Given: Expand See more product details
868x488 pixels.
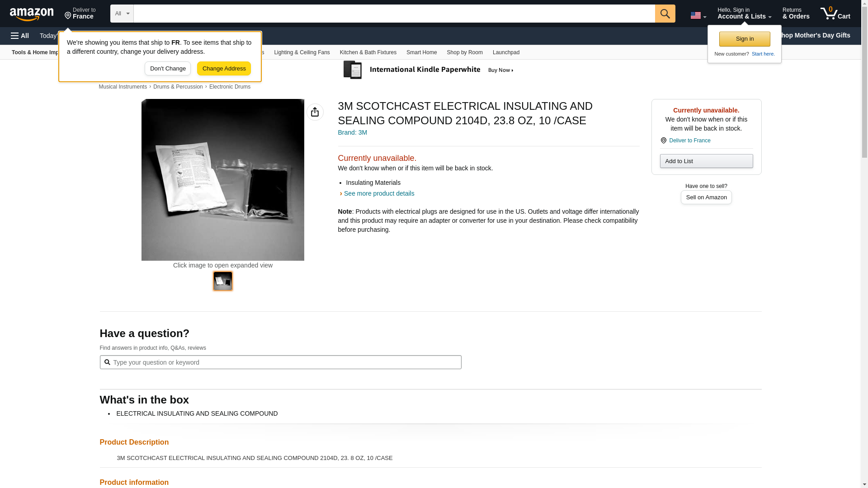Looking at the screenshot, I should click(378, 193).
